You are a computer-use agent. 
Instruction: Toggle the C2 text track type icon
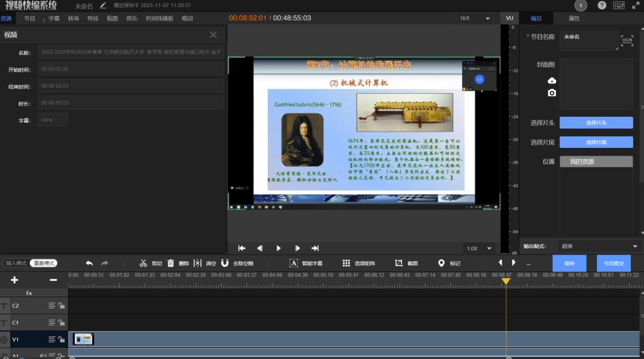4,306
